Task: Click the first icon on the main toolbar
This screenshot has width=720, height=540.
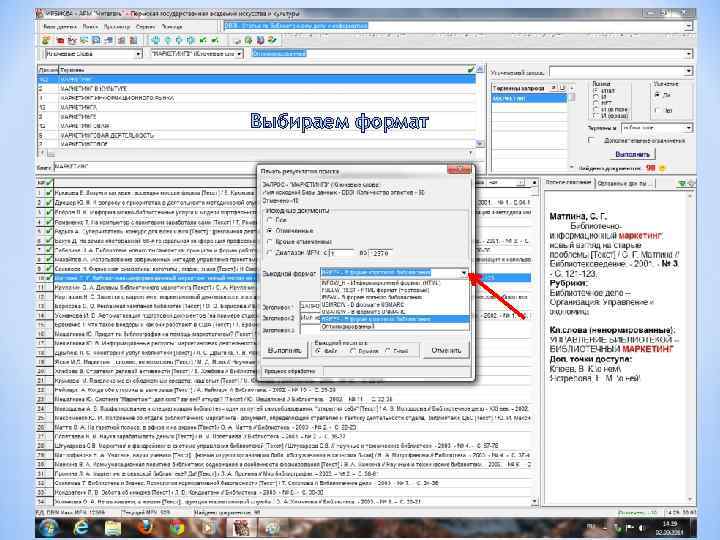Action: point(46,40)
